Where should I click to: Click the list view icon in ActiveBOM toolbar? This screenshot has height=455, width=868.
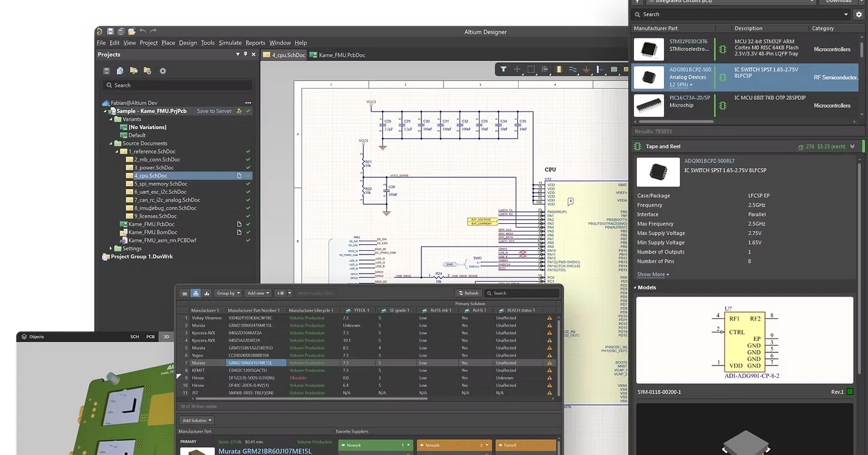(185, 293)
